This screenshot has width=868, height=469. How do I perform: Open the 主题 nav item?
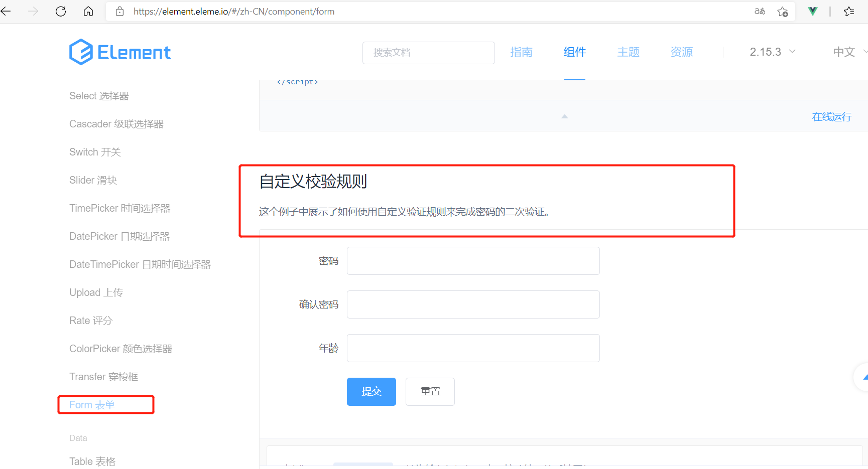tap(628, 52)
